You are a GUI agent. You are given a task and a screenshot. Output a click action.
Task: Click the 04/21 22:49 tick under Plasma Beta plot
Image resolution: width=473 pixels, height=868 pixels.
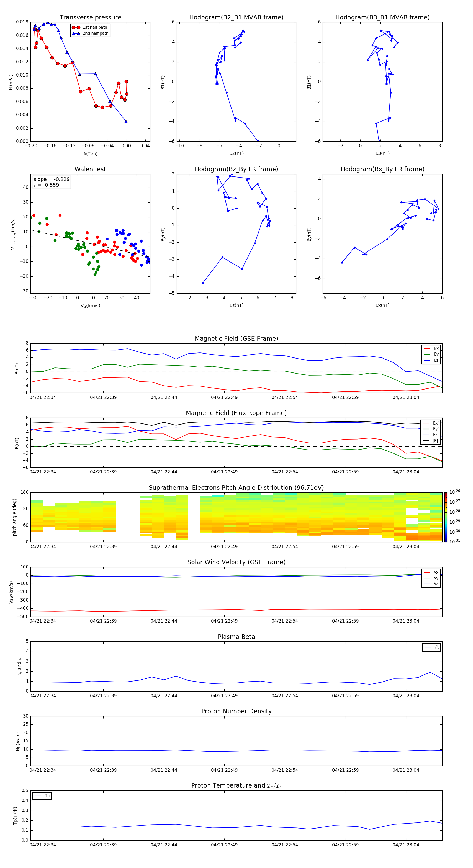pyautogui.click(x=224, y=695)
